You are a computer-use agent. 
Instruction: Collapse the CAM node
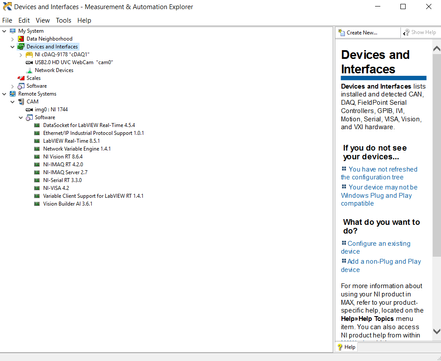point(13,102)
